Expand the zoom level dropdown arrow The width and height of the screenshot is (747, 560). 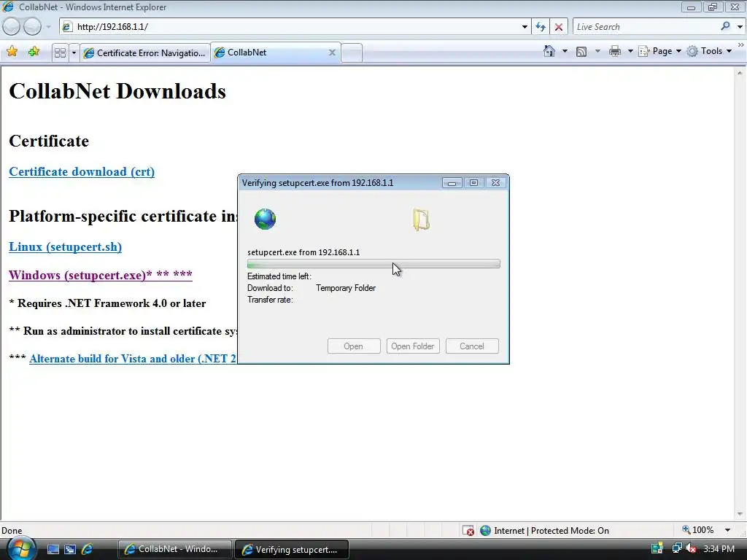tap(727, 530)
